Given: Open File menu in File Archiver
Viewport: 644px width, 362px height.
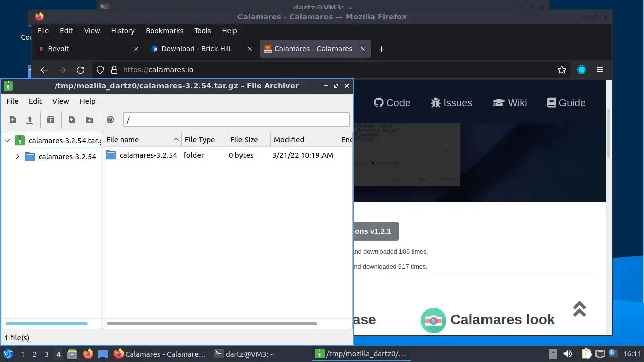Looking at the screenshot, I should coord(12,101).
